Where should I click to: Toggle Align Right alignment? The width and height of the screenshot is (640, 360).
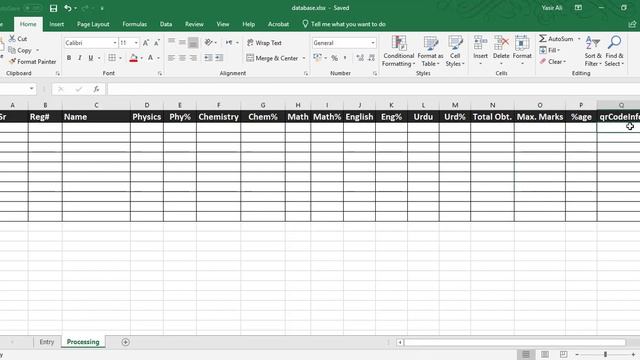pos(193,58)
